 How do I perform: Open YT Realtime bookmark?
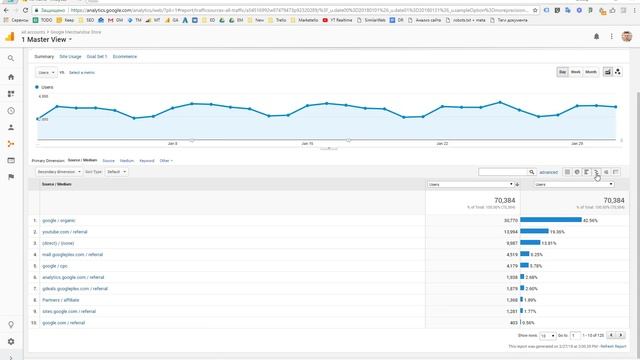337,20
